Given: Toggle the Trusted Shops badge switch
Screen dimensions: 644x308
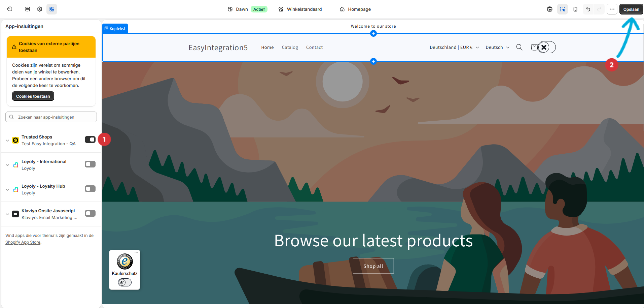Looking at the screenshot, I should (125, 282).
